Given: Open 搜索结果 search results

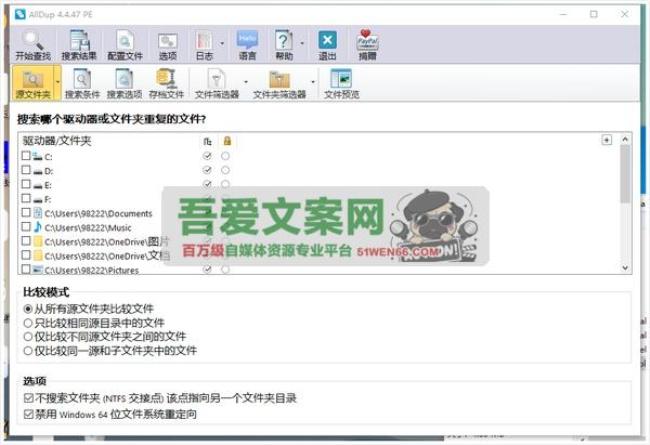Looking at the screenshot, I should pyautogui.click(x=80, y=44).
